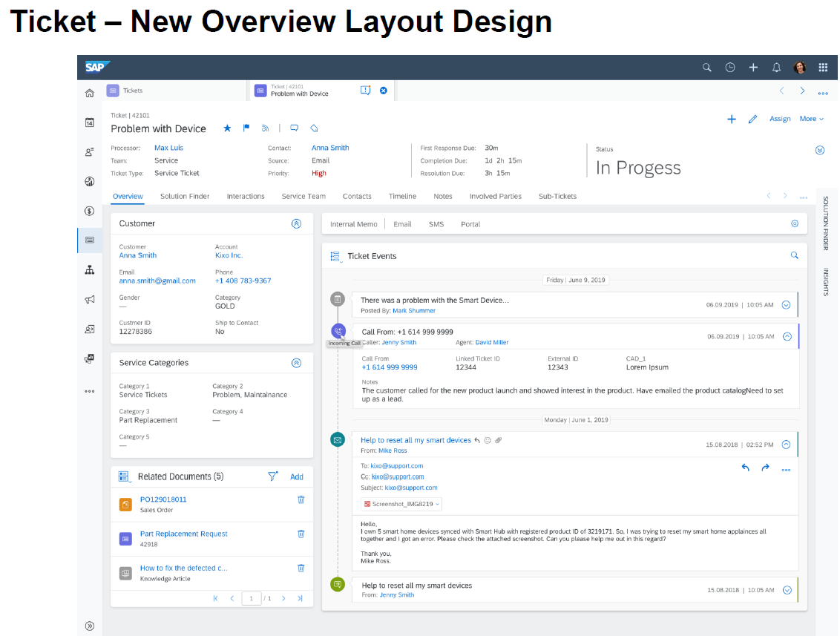Expand the Jenny Smith reset event
The width and height of the screenshot is (840, 636).
tap(787, 590)
